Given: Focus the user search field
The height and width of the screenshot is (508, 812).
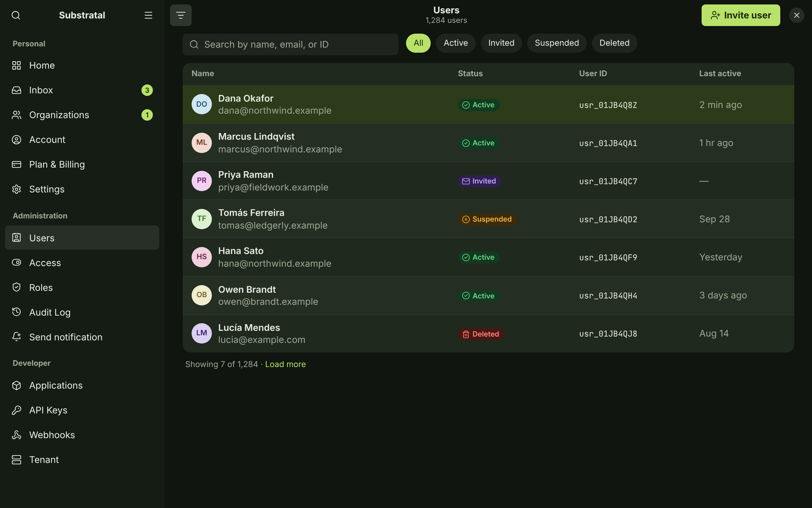Looking at the screenshot, I should [290, 44].
